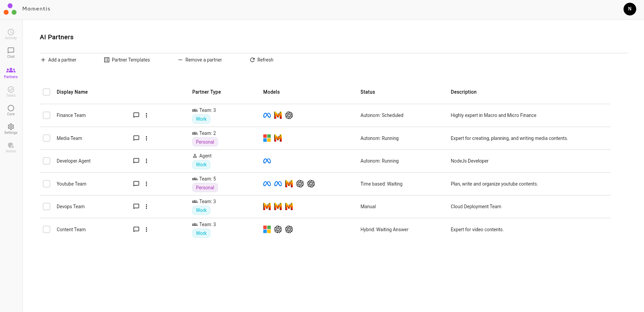Click the Youtube Team name
Viewport: 644px width, 312px height.
[x=71, y=184]
